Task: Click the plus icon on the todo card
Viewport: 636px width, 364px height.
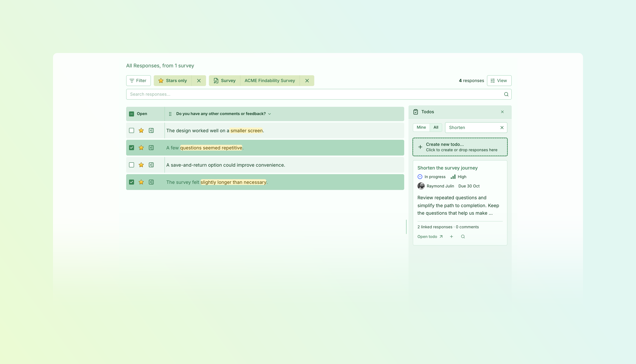Action: (451, 236)
